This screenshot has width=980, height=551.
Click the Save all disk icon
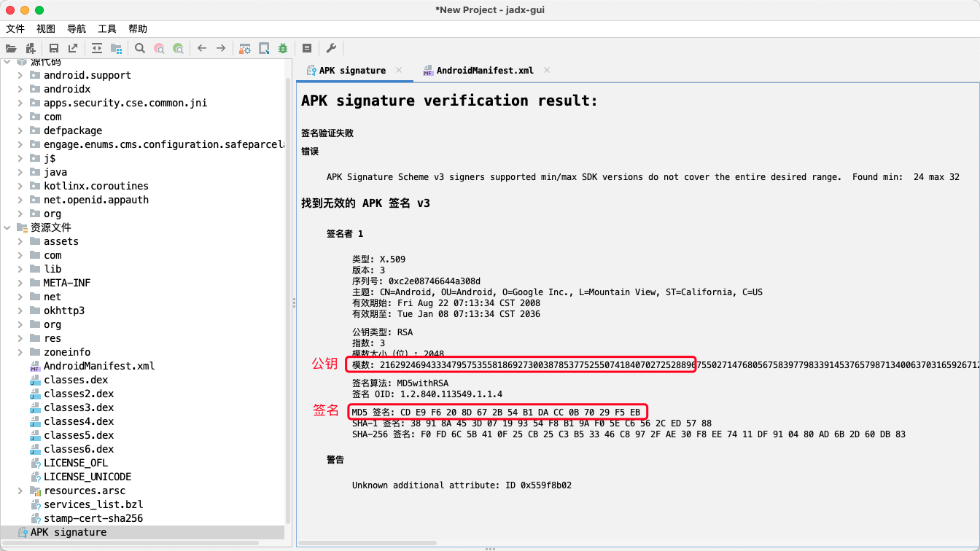(x=54, y=48)
